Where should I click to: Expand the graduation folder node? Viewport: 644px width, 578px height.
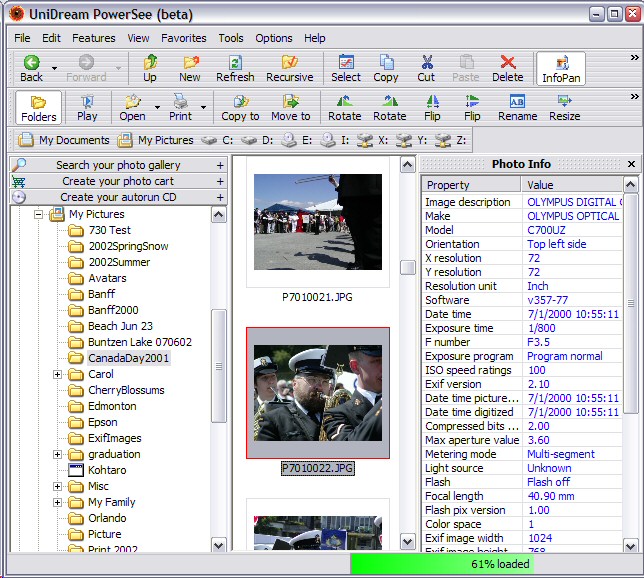[57, 454]
